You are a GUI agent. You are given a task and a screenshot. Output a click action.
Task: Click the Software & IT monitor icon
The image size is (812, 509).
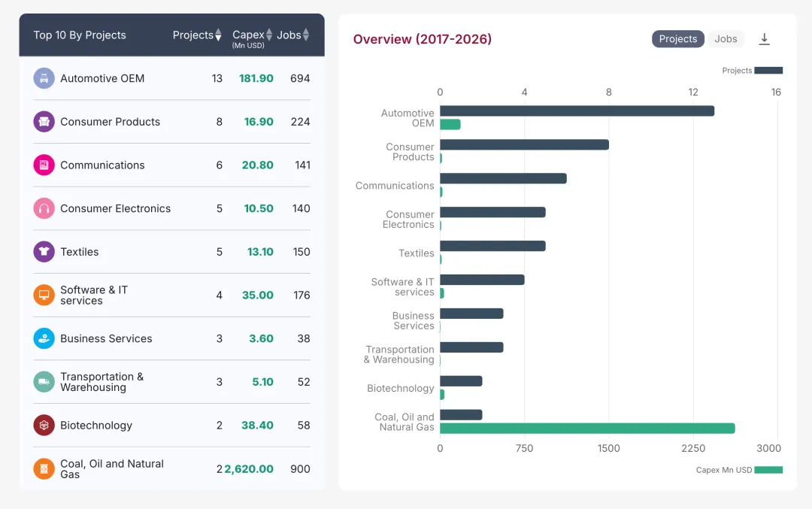(x=44, y=295)
